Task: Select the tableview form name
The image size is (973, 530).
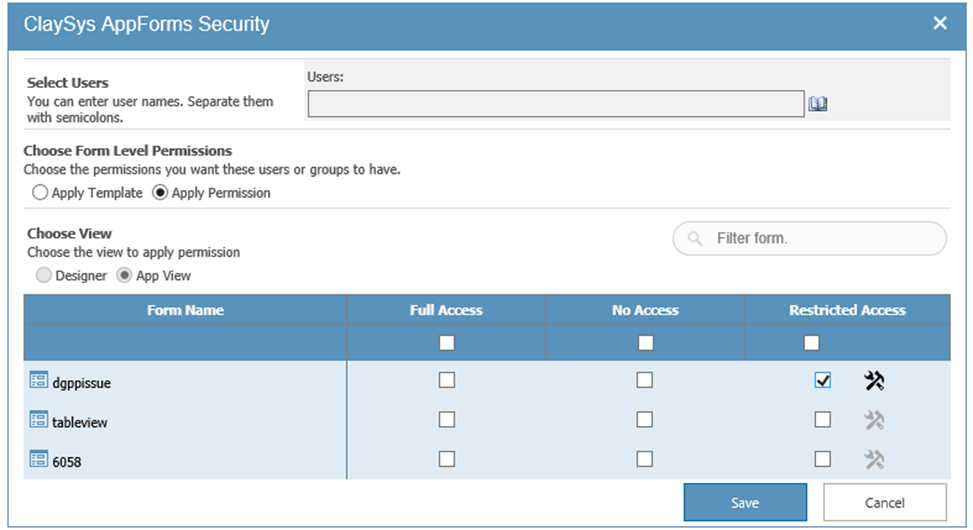Action: pos(79,423)
